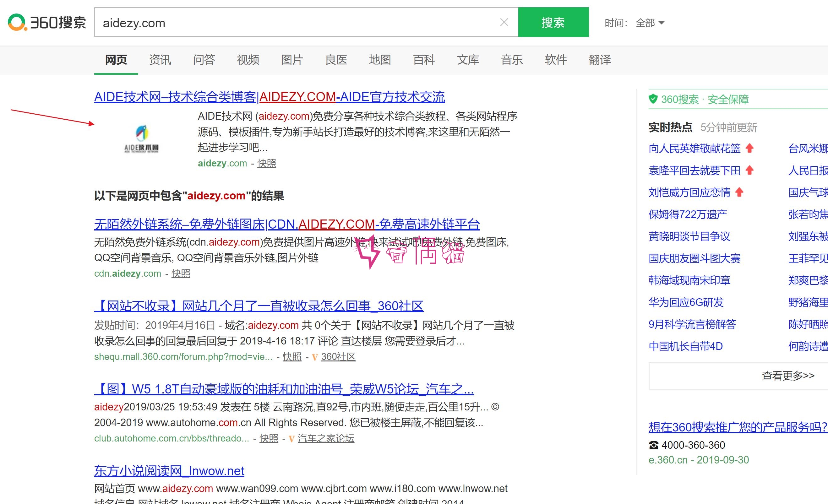
Task: Click the telephone icon beside 4000-360-360
Action: point(654,445)
